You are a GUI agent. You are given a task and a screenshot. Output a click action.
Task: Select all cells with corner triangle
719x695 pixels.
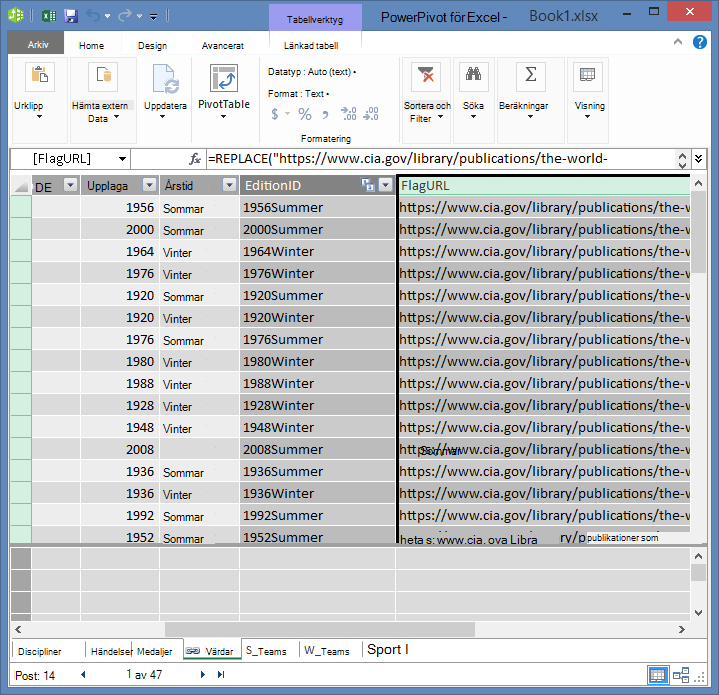(22, 186)
